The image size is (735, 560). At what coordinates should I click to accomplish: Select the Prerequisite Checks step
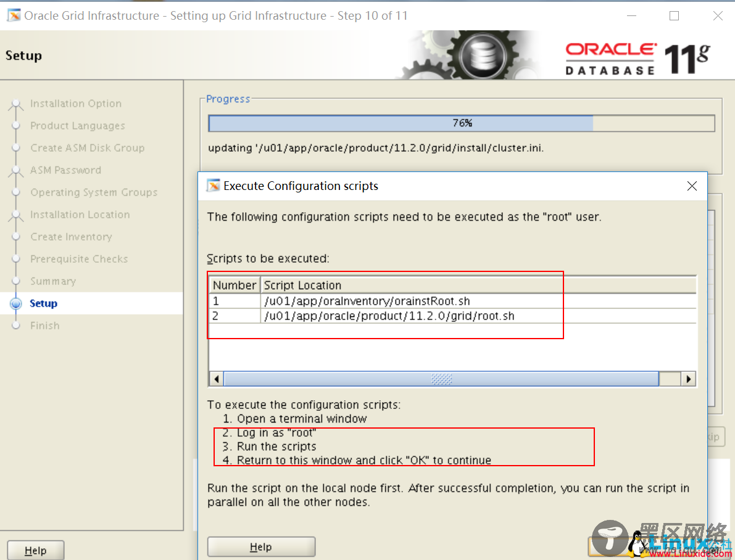[x=79, y=259]
